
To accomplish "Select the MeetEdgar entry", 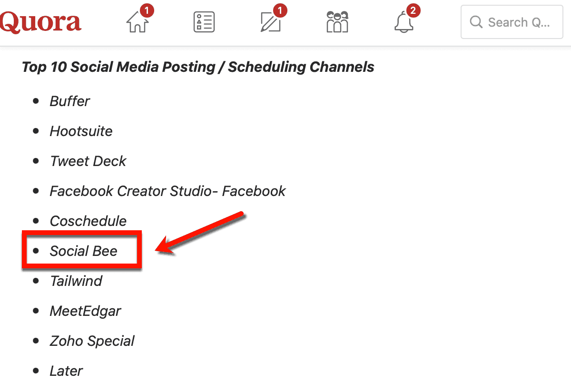I will pos(85,311).
